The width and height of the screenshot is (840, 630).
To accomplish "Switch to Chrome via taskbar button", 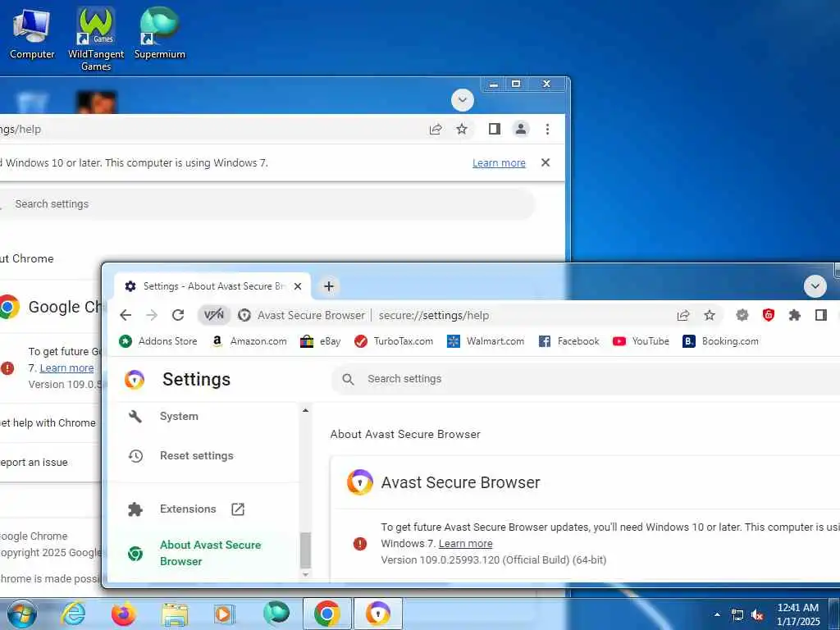I will click(x=326, y=614).
